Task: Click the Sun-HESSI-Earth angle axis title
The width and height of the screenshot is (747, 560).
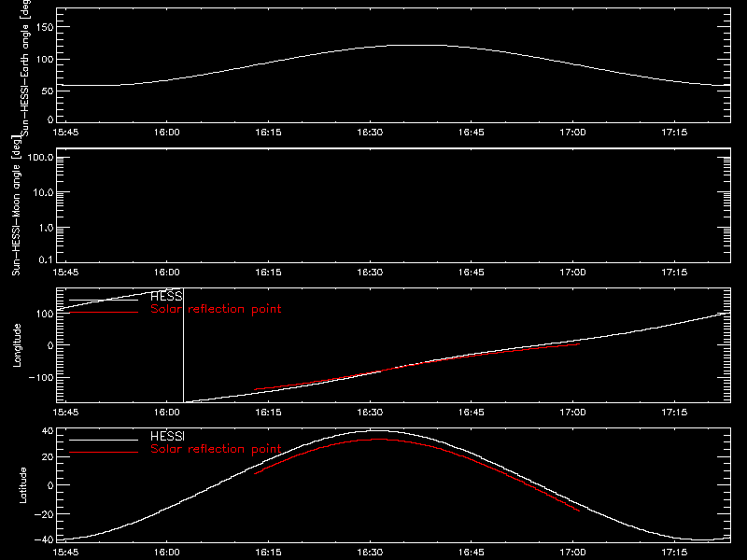Action: click(x=24, y=68)
